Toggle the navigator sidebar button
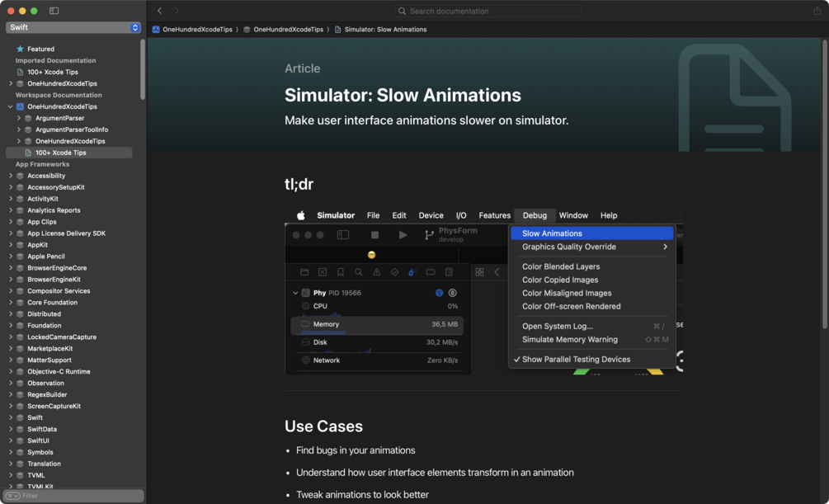829x504 pixels. pos(54,11)
